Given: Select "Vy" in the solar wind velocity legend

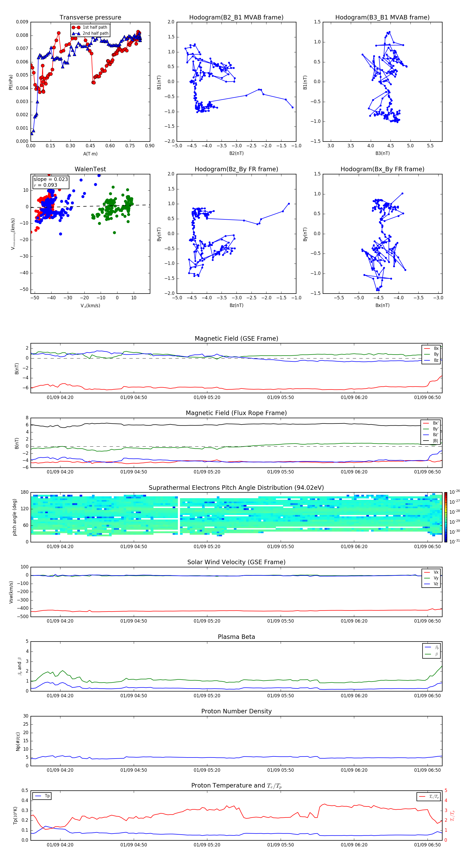Looking at the screenshot, I should click(x=431, y=578).
